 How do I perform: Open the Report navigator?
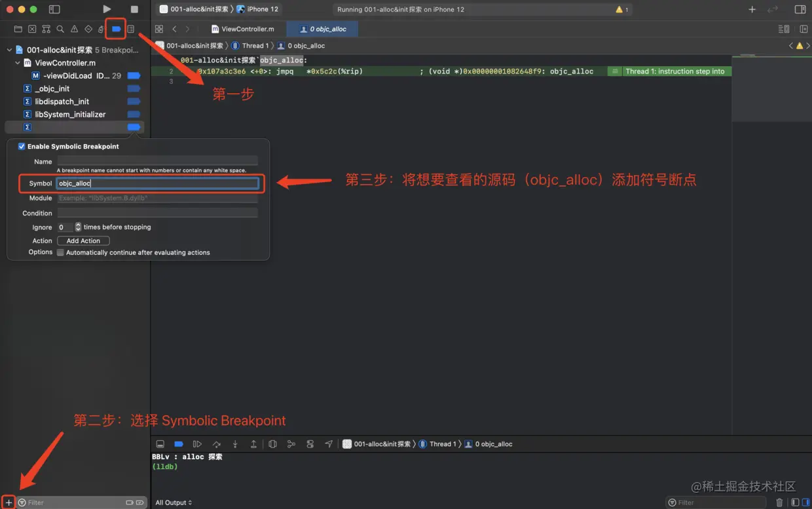[131, 29]
